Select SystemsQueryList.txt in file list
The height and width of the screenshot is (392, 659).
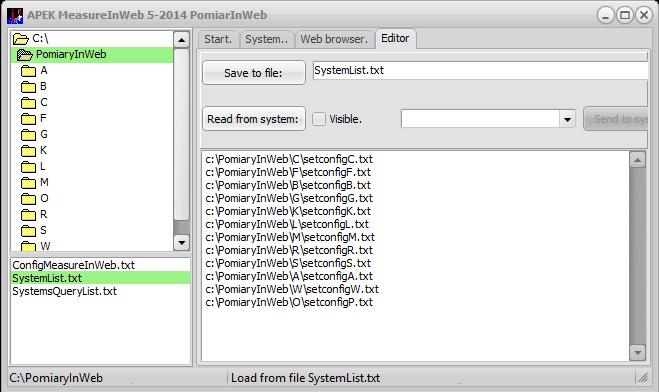64,291
